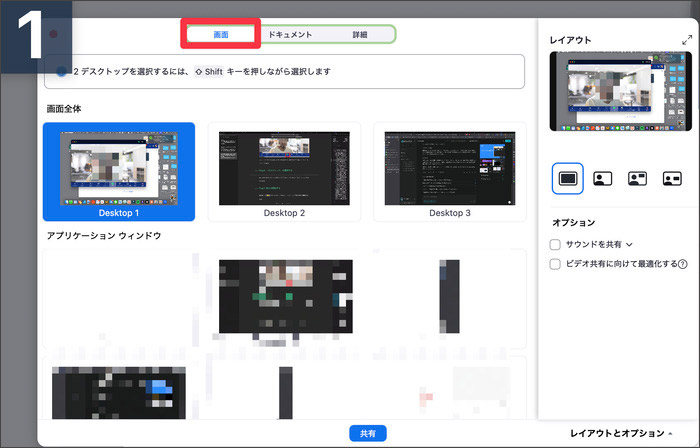Click the Shift key label in the hint
Image resolution: width=700 pixels, height=448 pixels.
[209, 71]
